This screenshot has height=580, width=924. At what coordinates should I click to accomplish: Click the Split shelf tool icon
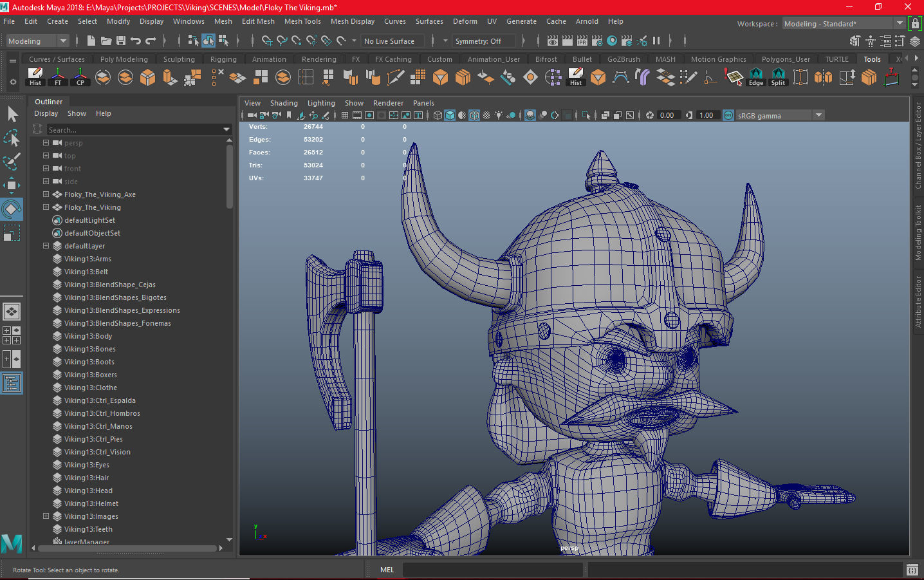(x=779, y=77)
